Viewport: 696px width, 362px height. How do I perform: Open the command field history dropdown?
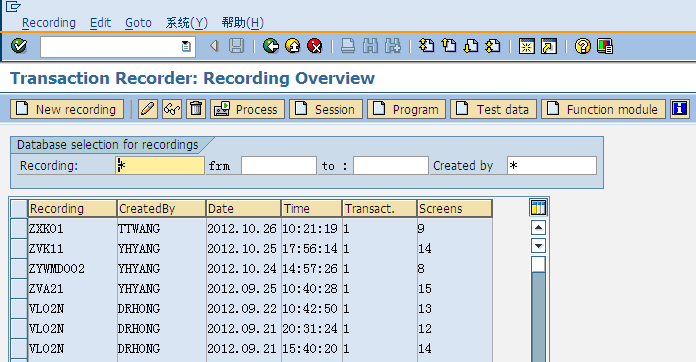coord(186,46)
